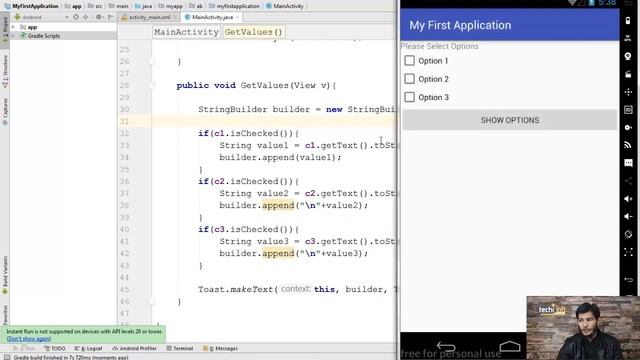Click the MainActivity structure breadcrumb
This screenshot has height=360, width=640.
[187, 32]
